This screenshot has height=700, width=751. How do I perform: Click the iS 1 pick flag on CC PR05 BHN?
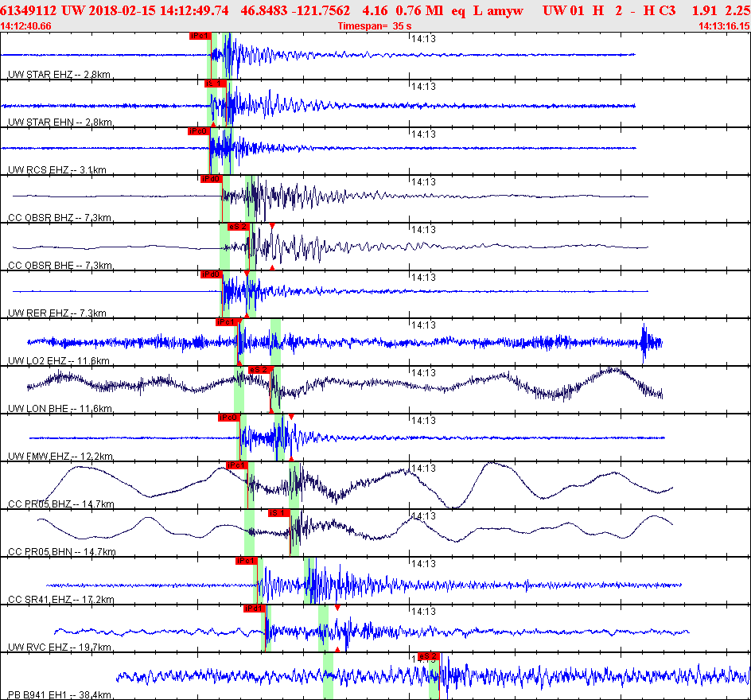[x=277, y=514]
